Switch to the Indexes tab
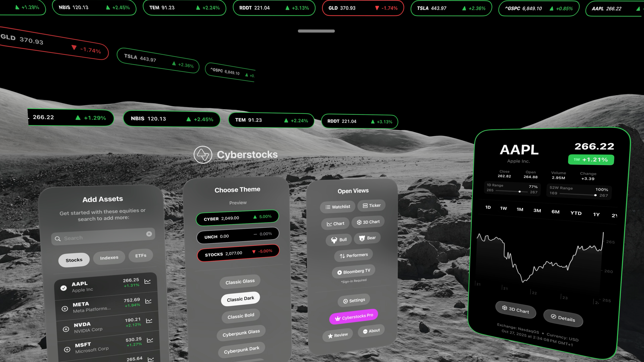The height and width of the screenshot is (362, 644). pos(109,257)
